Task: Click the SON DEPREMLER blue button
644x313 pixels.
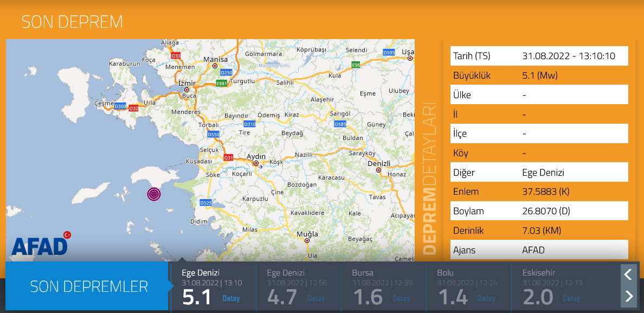Action: tap(88, 286)
